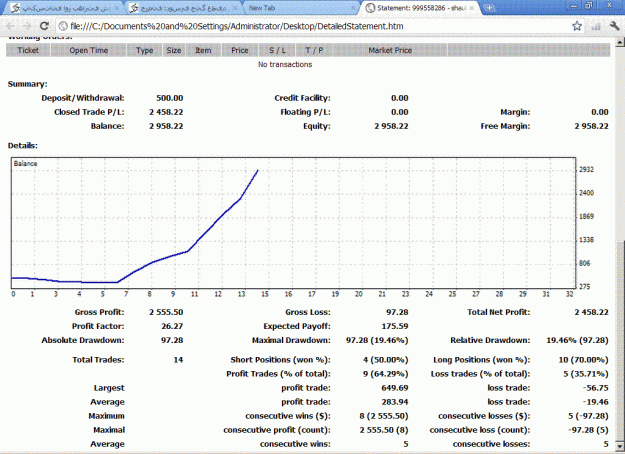Click the Total Trades value 14

click(178, 360)
